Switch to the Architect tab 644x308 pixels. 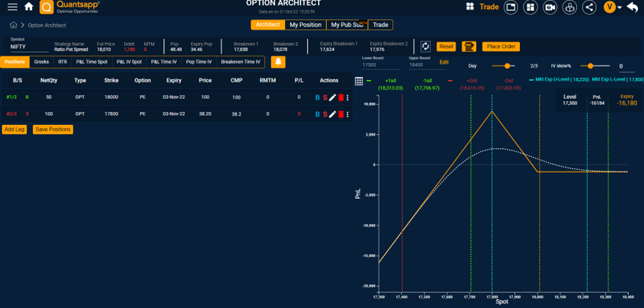pos(268,25)
